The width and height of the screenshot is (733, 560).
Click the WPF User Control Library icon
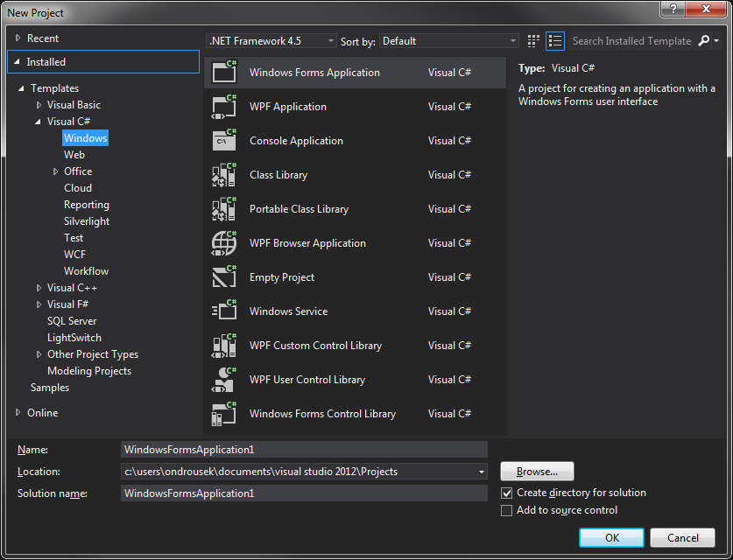click(224, 379)
